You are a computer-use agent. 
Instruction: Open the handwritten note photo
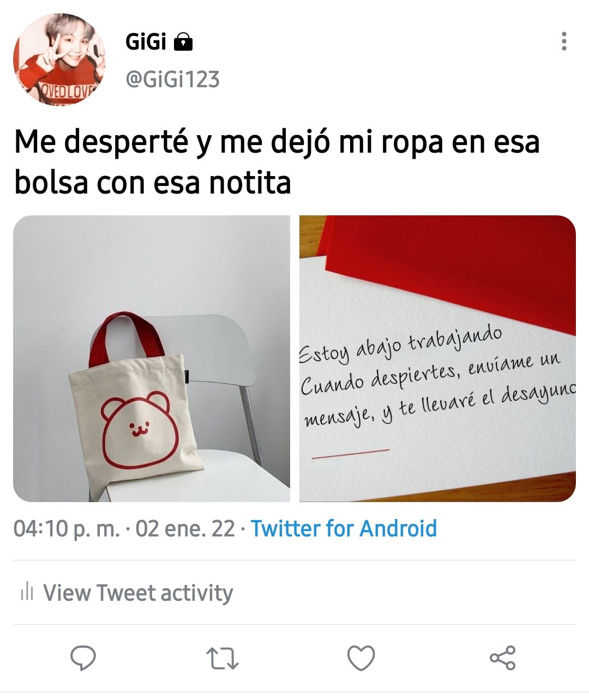(437, 359)
